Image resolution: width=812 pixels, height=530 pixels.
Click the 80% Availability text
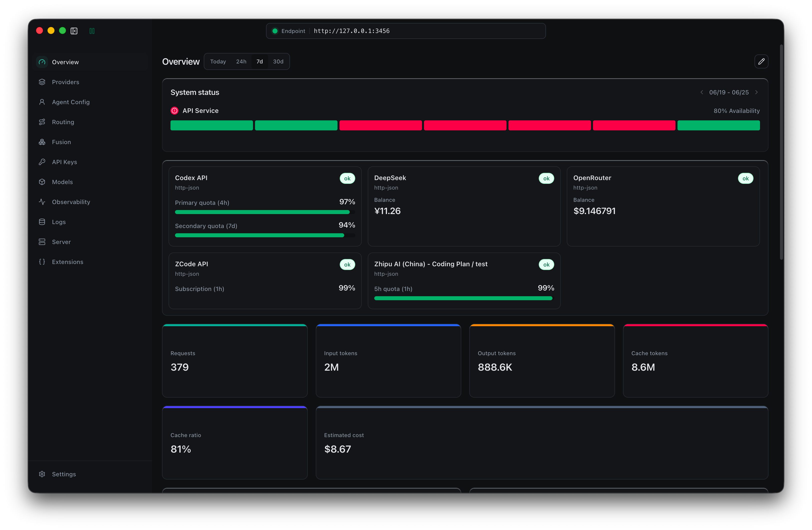(736, 111)
